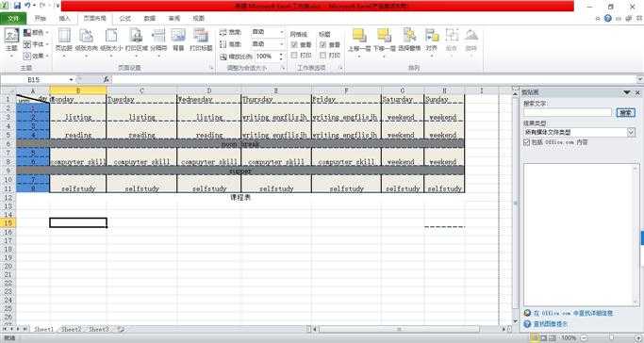Switch to the View (视图) tab
644x343 pixels.
tap(199, 19)
